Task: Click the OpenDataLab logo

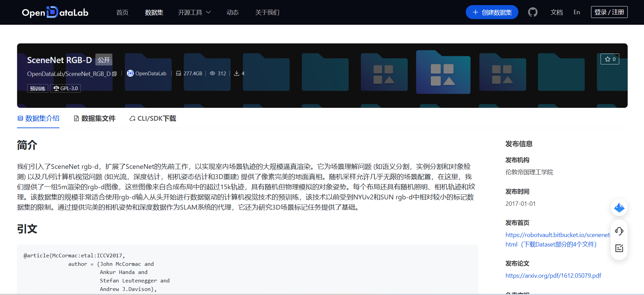Action: [x=55, y=12]
